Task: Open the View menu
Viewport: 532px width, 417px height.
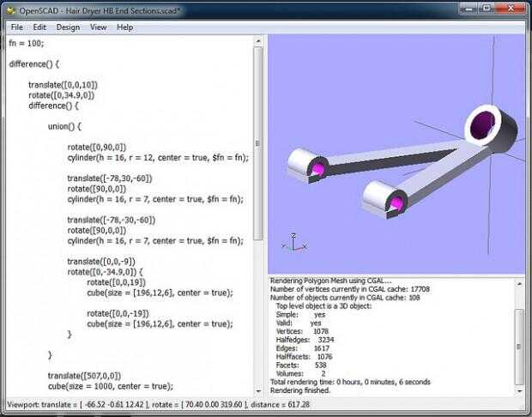Action: coord(99,27)
